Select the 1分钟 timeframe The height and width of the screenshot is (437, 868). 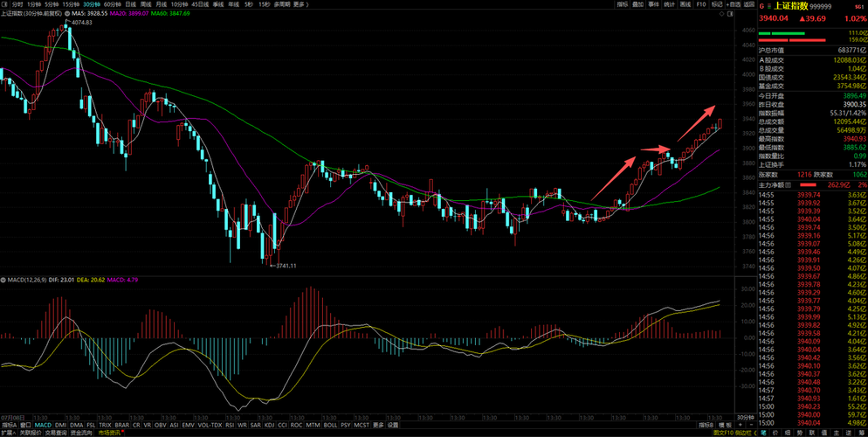point(34,3)
